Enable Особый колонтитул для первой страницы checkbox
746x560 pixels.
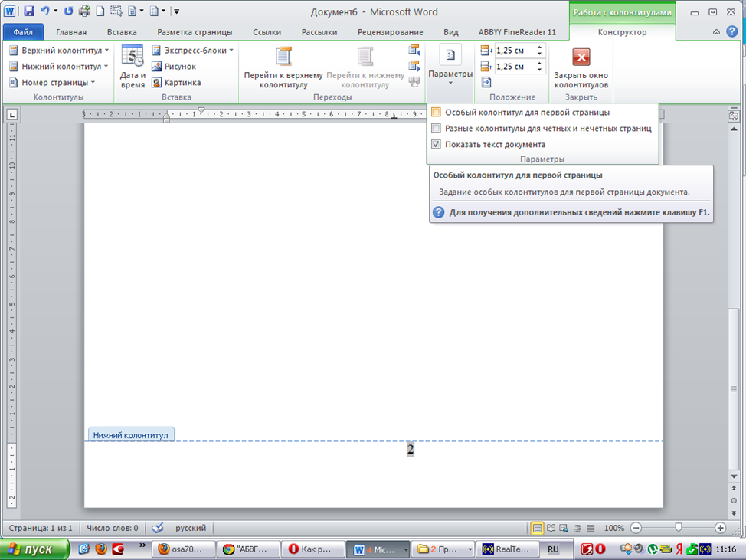(x=436, y=113)
